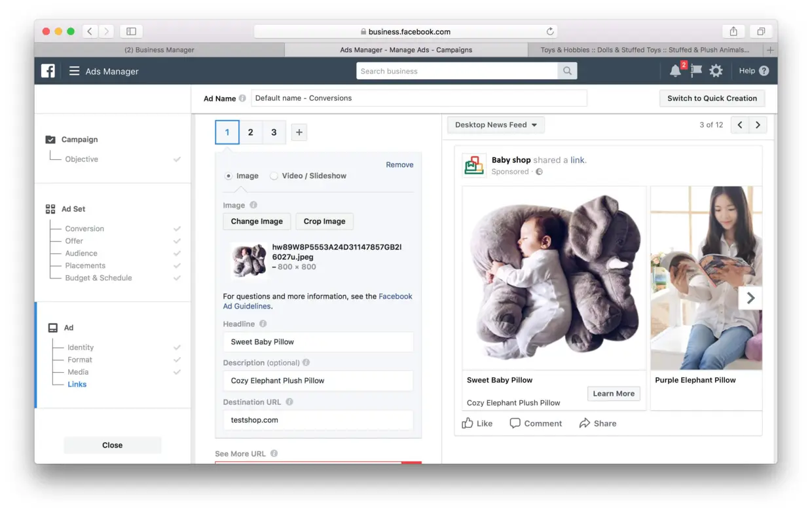Click the search magnifier button
The image size is (812, 513).
point(567,71)
